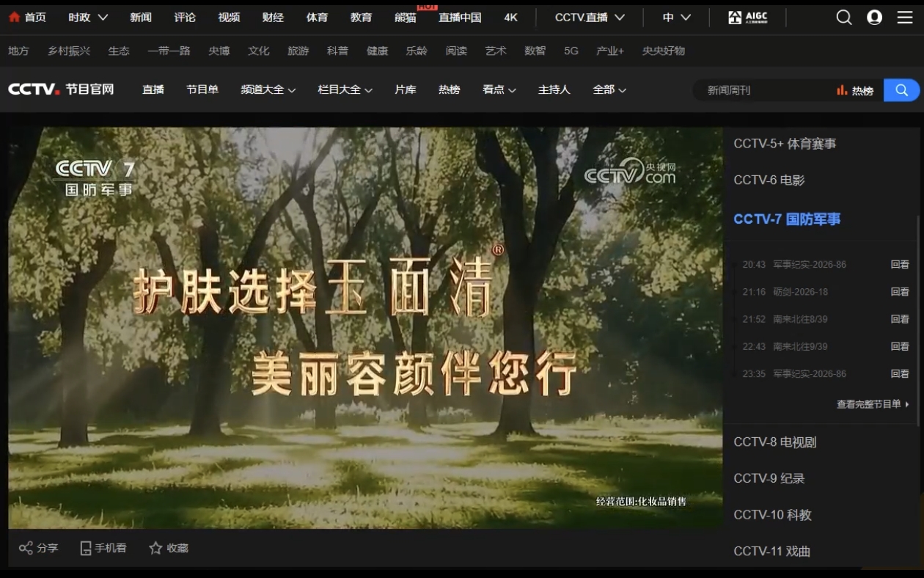Open the AIGC logo link
This screenshot has height=578, width=924.
(x=747, y=17)
